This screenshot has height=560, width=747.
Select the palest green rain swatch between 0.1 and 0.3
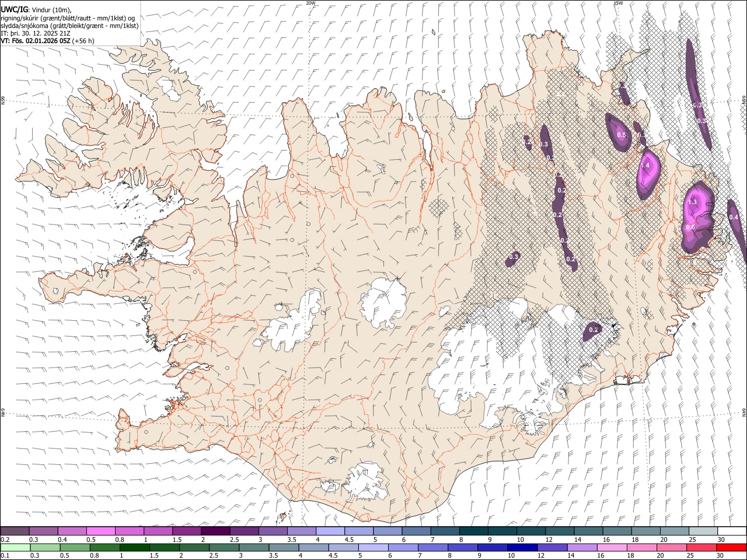tap(15, 547)
